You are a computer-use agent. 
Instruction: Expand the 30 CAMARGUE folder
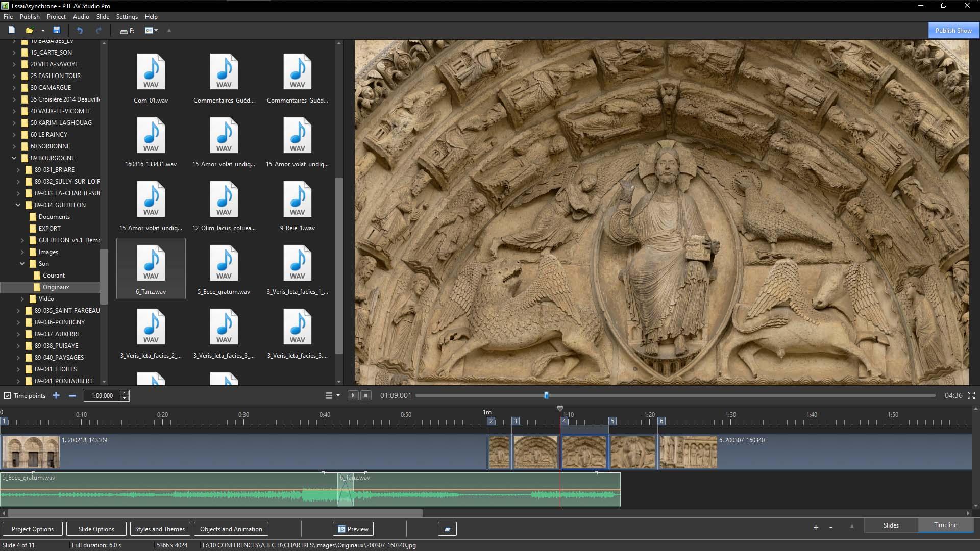(x=14, y=88)
